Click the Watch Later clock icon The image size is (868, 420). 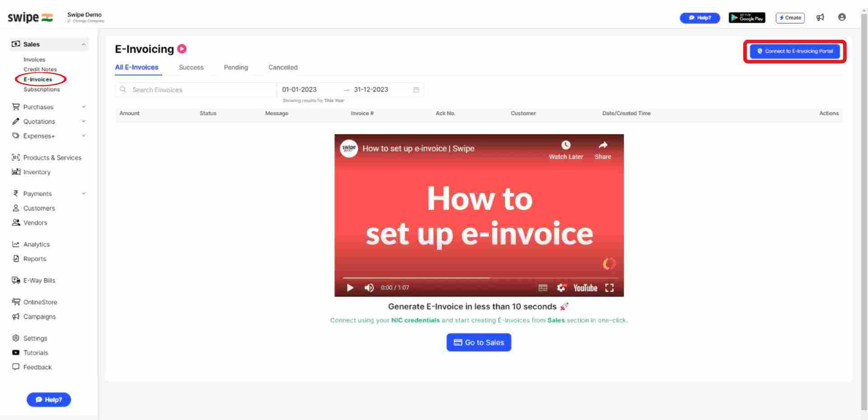[x=566, y=145]
